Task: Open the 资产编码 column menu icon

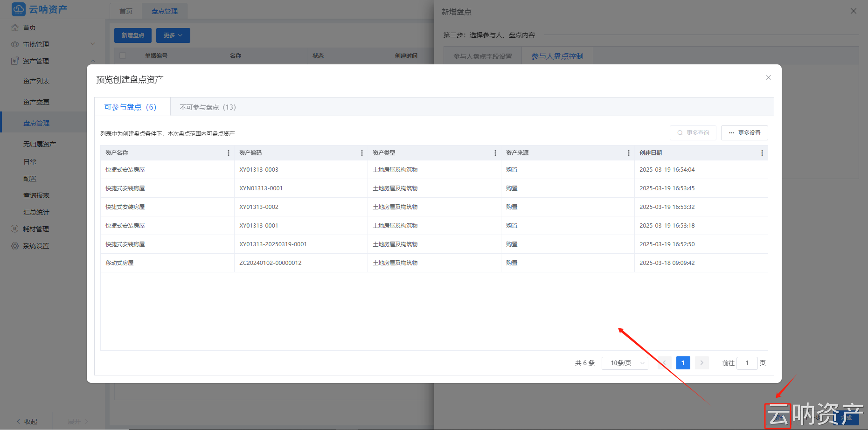Action: 362,153
